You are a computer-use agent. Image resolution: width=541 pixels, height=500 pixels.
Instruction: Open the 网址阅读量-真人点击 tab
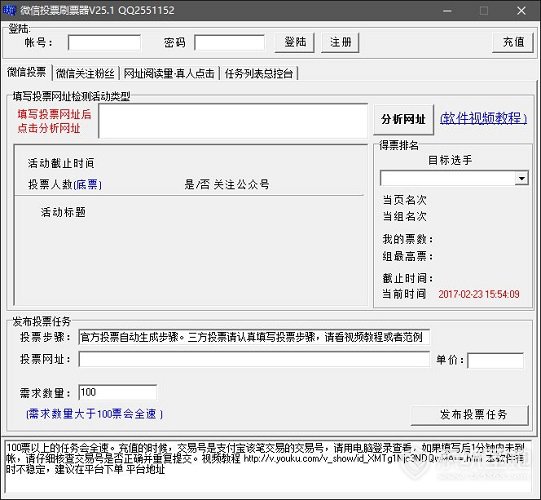click(x=169, y=73)
